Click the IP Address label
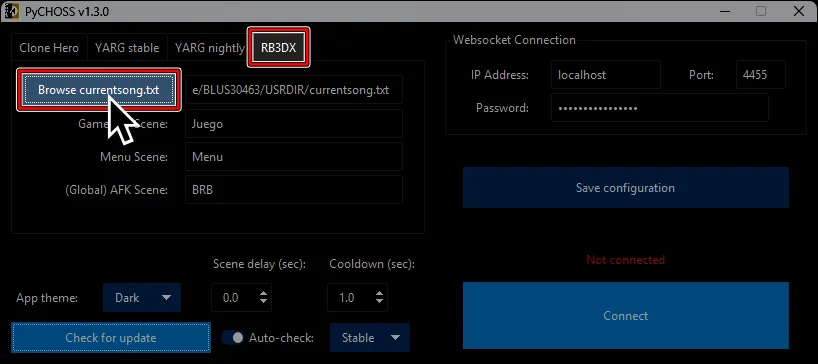 click(500, 75)
